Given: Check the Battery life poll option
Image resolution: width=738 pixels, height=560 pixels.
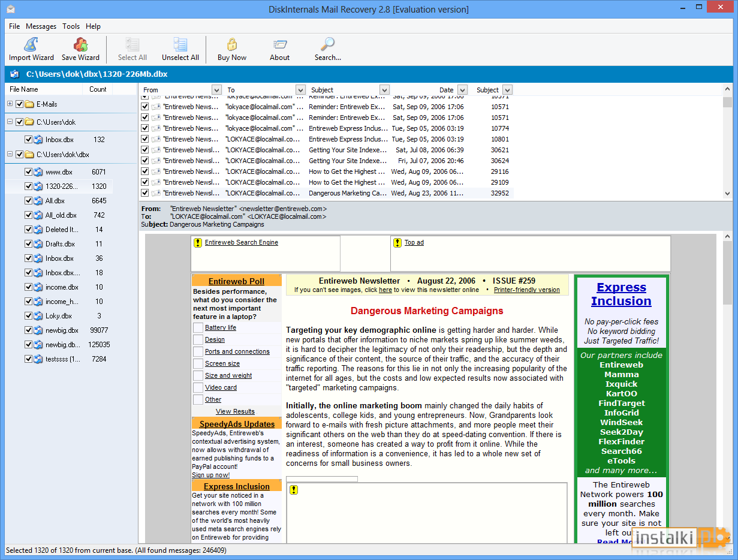Looking at the screenshot, I should 198,327.
